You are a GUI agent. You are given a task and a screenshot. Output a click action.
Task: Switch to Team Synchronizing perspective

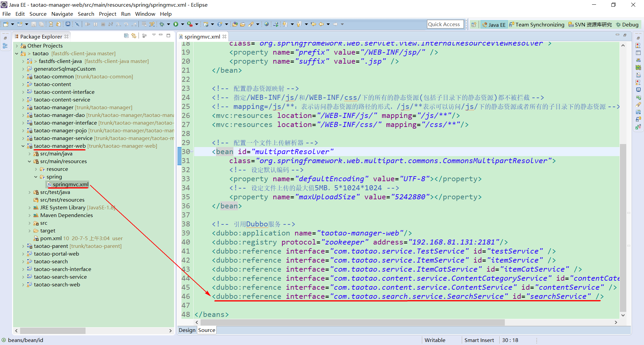tap(536, 24)
